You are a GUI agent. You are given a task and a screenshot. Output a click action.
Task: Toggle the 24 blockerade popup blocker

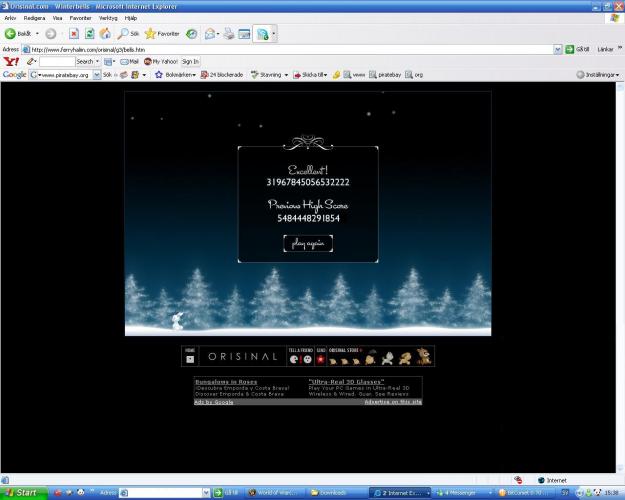(x=220, y=74)
